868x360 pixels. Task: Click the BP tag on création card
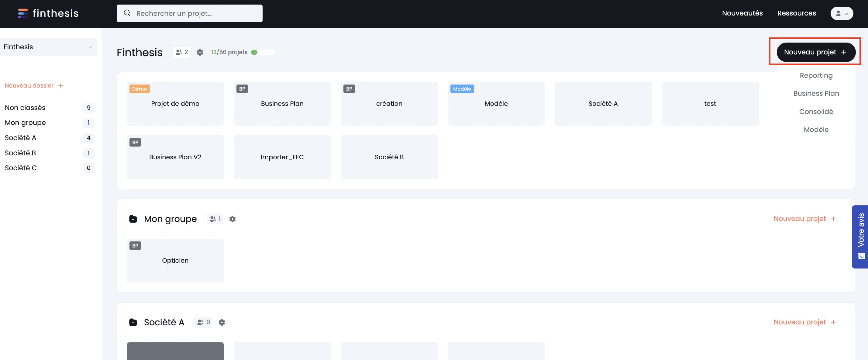pos(349,89)
